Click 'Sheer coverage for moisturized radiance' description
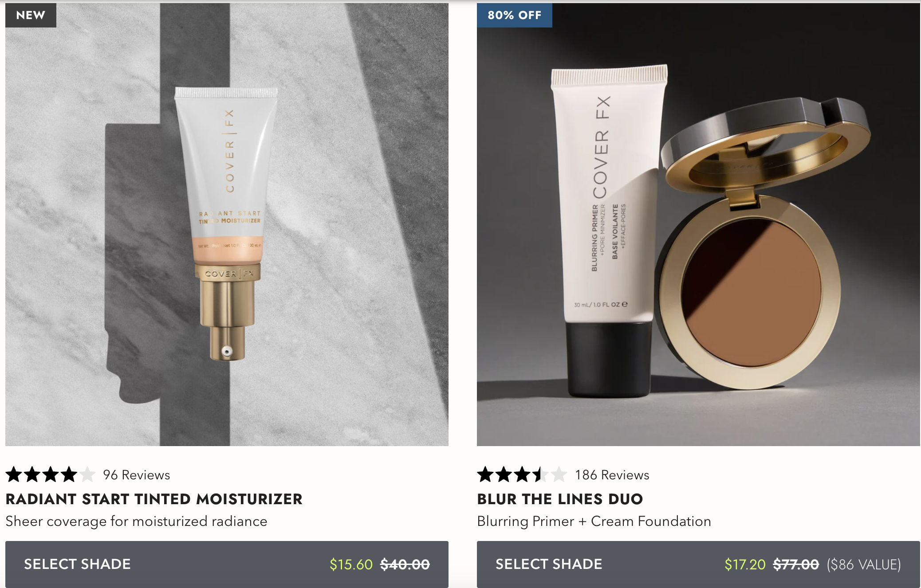This screenshot has height=588, width=921. pos(137,521)
